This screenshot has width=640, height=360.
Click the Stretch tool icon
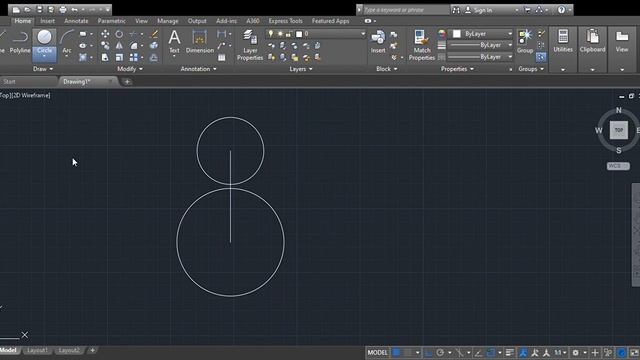[105, 58]
